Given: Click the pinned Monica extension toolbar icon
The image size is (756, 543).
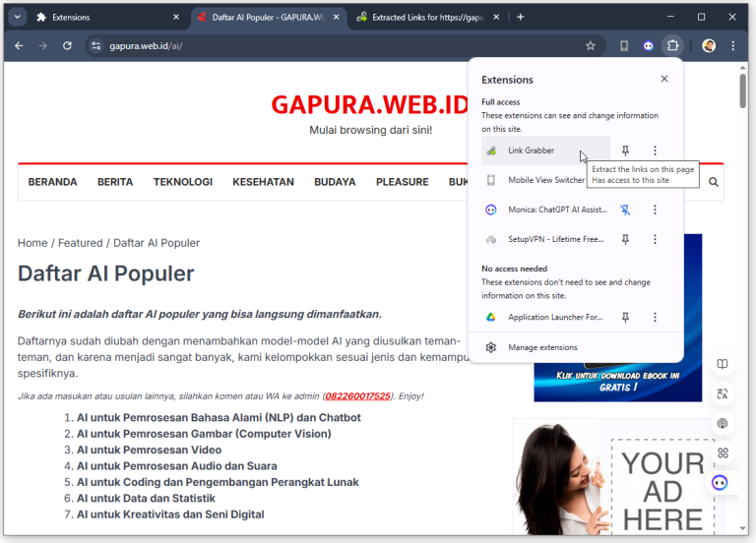Looking at the screenshot, I should tap(648, 46).
